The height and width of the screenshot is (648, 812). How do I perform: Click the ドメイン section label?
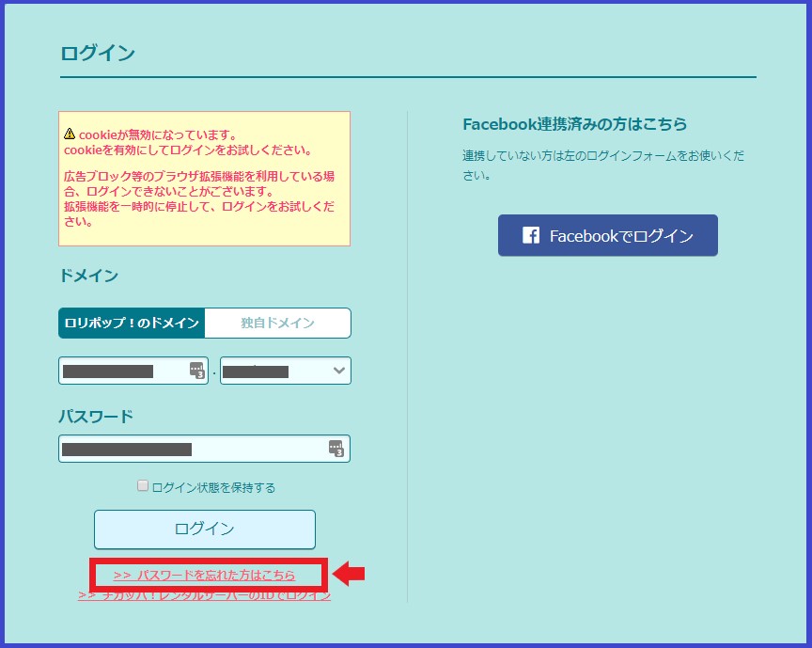click(89, 276)
